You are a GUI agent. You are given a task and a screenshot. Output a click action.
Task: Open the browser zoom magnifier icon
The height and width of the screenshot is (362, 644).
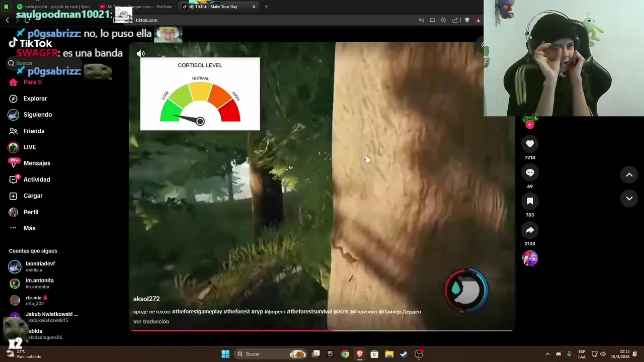443,20
